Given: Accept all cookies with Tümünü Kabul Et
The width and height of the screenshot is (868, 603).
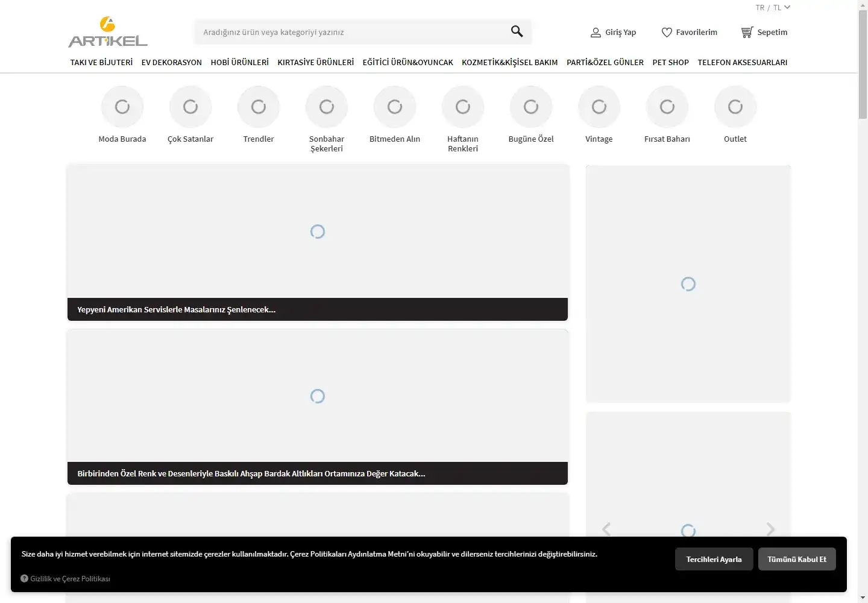Looking at the screenshot, I should [797, 559].
